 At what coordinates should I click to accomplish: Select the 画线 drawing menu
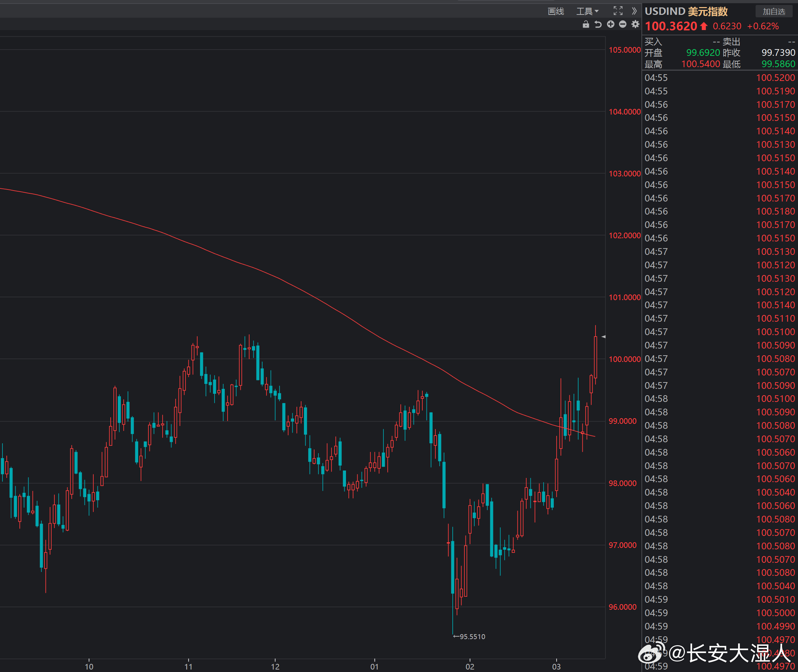[556, 11]
